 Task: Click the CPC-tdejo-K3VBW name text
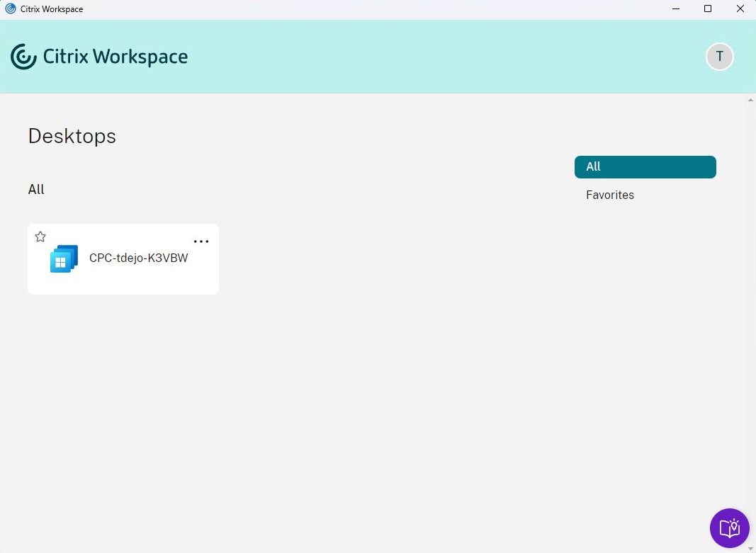[138, 258]
